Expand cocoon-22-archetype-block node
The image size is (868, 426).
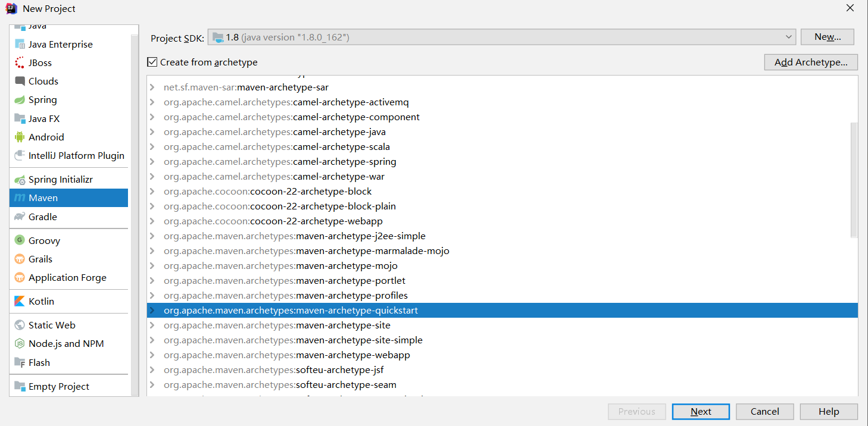152,192
